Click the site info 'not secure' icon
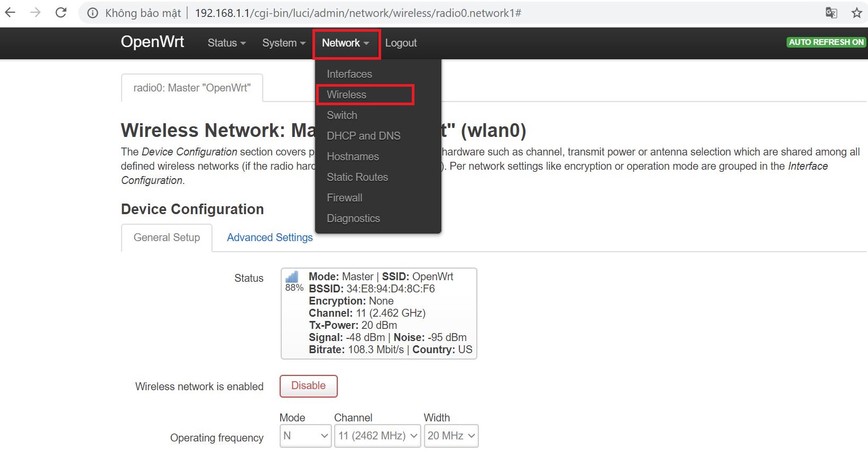 93,13
